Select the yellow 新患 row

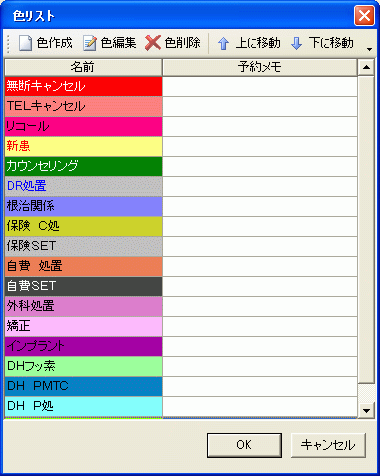(84, 146)
